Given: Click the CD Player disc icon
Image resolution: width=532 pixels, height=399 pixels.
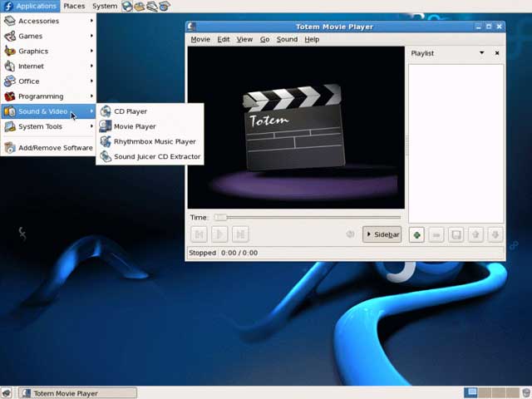Looking at the screenshot, I should [106, 111].
